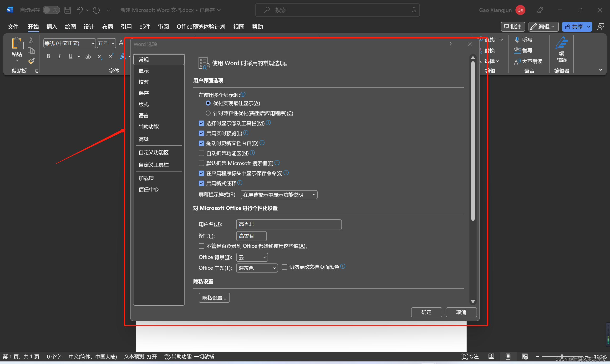Check the auto-collapse ribbon (自动折叠功能区) option
Image resolution: width=610 pixels, height=364 pixels.
click(x=201, y=153)
